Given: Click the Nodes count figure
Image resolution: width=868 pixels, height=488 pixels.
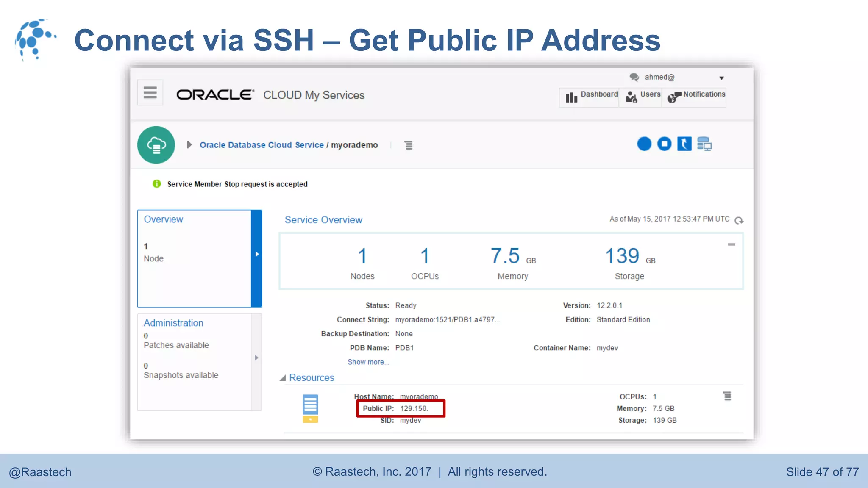Looking at the screenshot, I should (x=362, y=256).
